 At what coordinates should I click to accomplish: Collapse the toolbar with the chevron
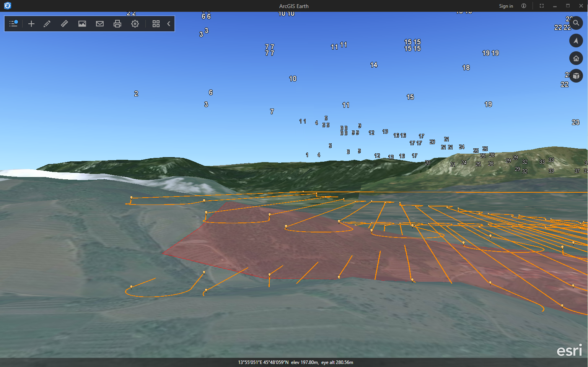click(x=168, y=23)
